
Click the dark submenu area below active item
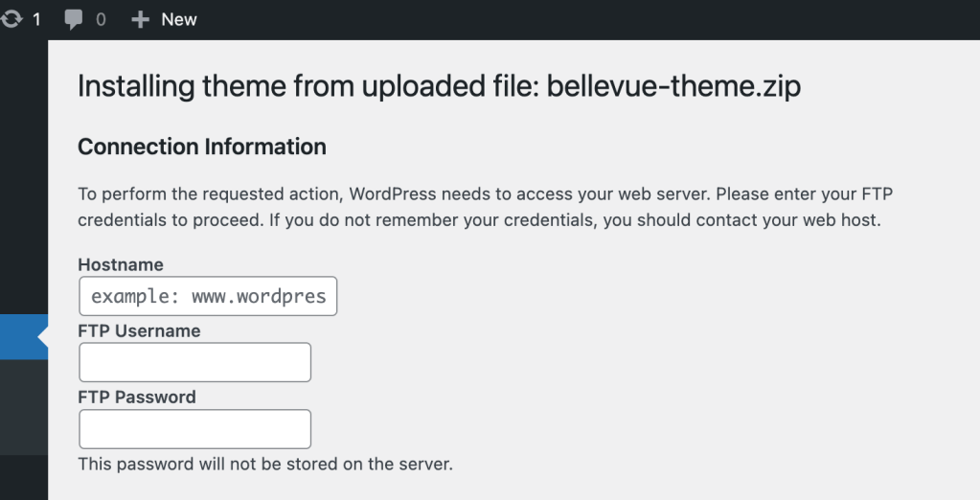23,407
